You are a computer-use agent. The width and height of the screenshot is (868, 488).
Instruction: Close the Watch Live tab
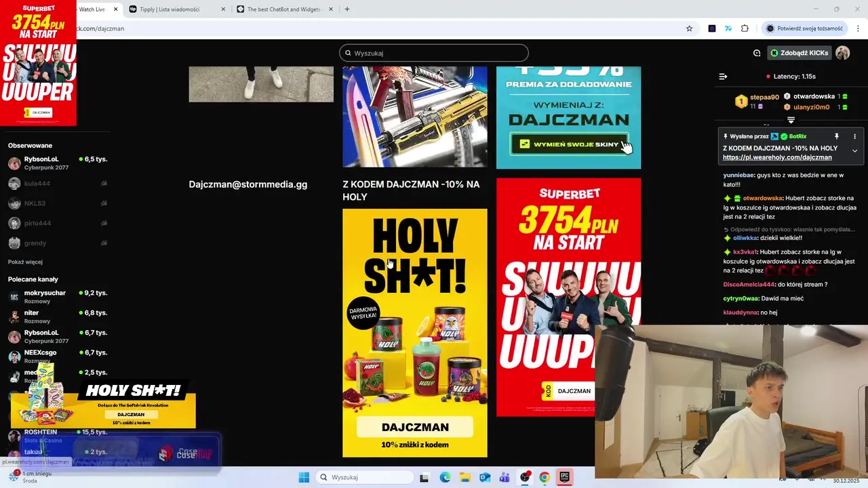click(x=115, y=9)
